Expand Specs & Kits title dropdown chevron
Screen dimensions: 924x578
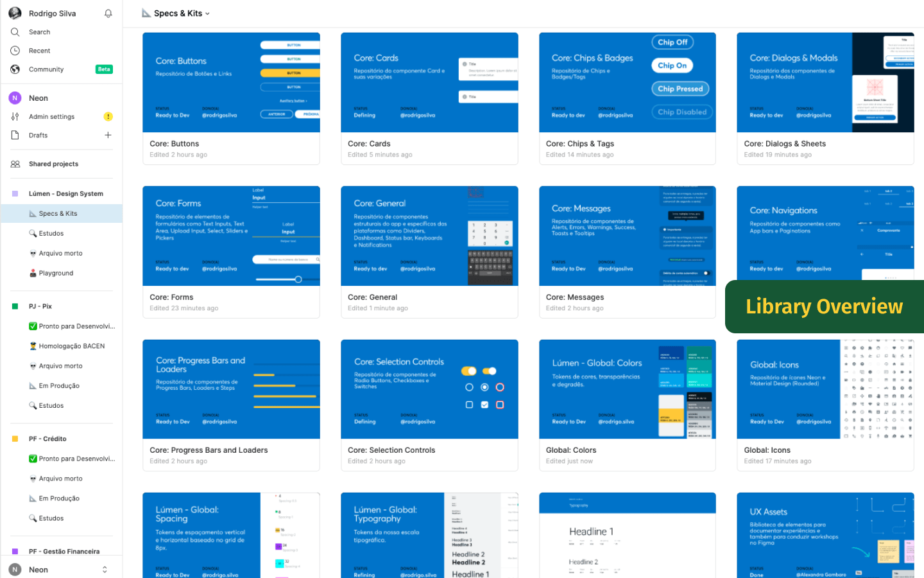click(x=207, y=13)
